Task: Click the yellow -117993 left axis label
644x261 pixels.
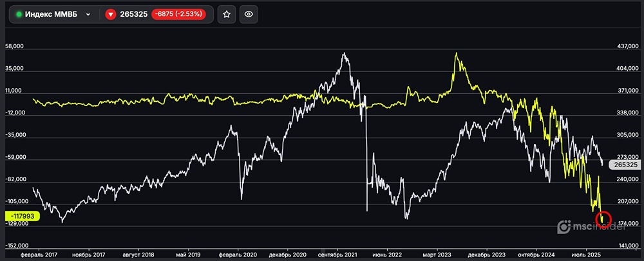Action: point(22,215)
